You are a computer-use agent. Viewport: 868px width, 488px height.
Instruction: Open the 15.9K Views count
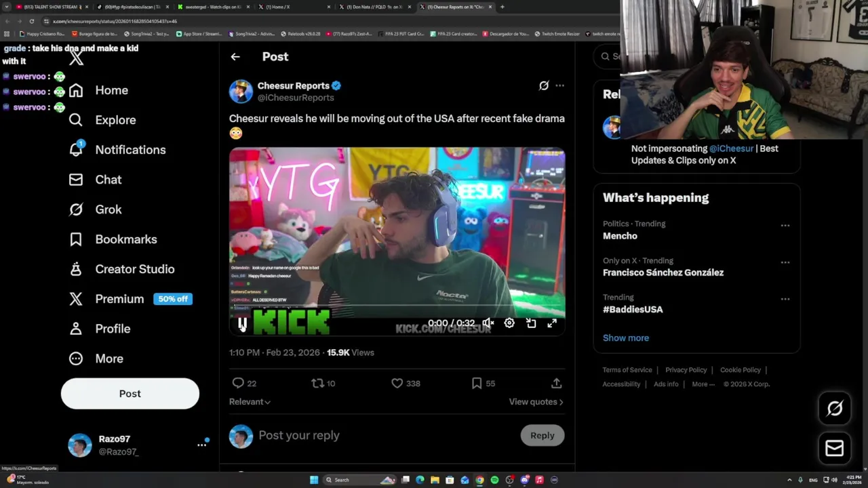point(351,352)
